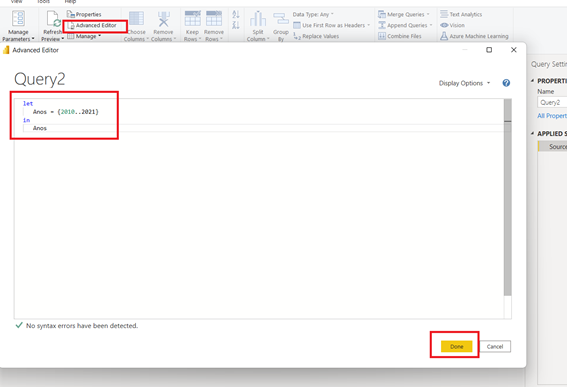Click last code line 'Anos'

40,128
